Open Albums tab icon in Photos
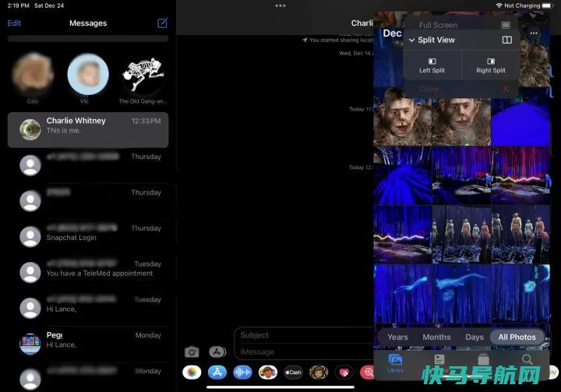 tap(483, 359)
